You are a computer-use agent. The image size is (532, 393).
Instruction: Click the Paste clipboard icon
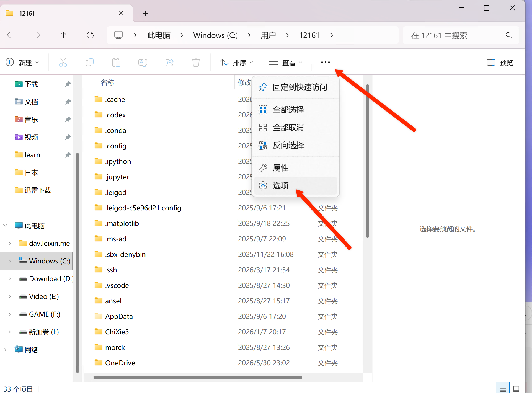tap(116, 63)
